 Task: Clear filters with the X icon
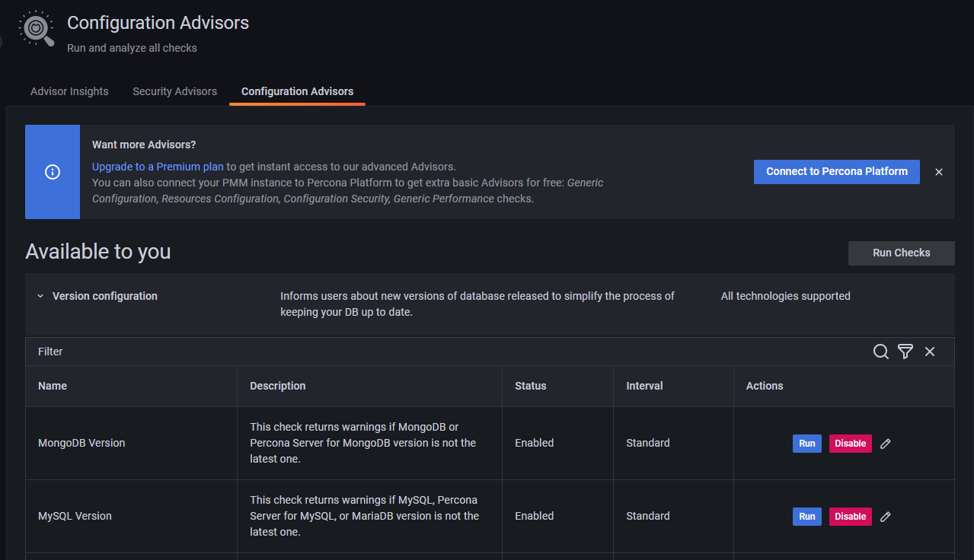tap(930, 352)
